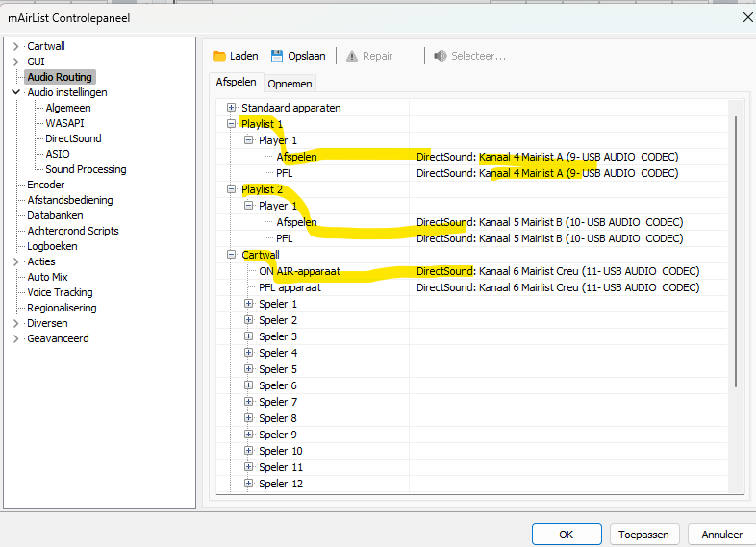The height and width of the screenshot is (547, 756).
Task: Open the DirectSound settings page
Action: pyautogui.click(x=73, y=138)
